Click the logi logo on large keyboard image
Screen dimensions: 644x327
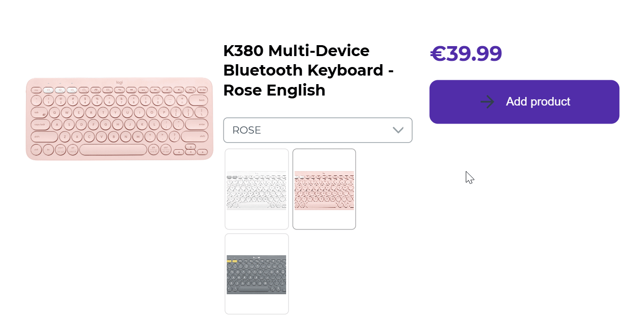click(119, 82)
